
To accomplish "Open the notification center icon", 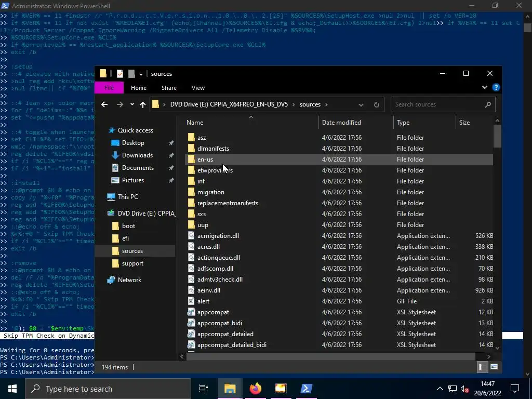I will (x=515, y=389).
